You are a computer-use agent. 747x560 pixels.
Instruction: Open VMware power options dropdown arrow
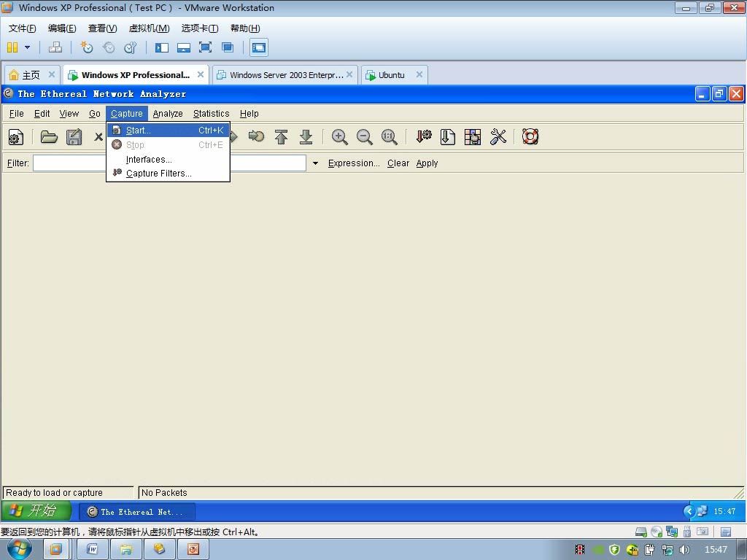pyautogui.click(x=27, y=47)
